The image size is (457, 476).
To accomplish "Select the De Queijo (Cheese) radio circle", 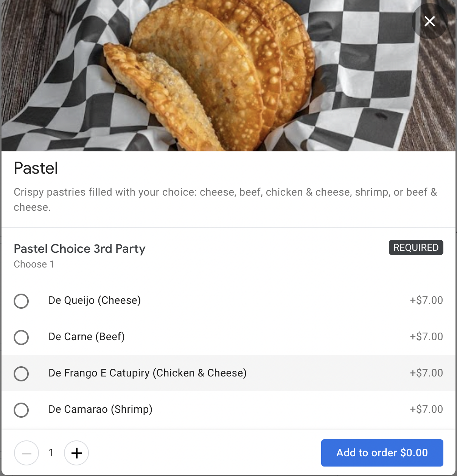I will tap(21, 301).
